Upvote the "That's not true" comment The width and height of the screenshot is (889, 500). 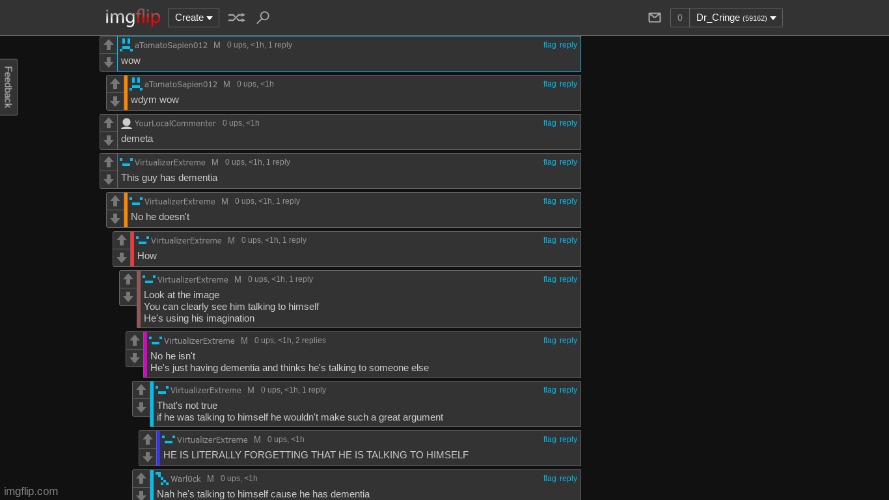(x=141, y=390)
